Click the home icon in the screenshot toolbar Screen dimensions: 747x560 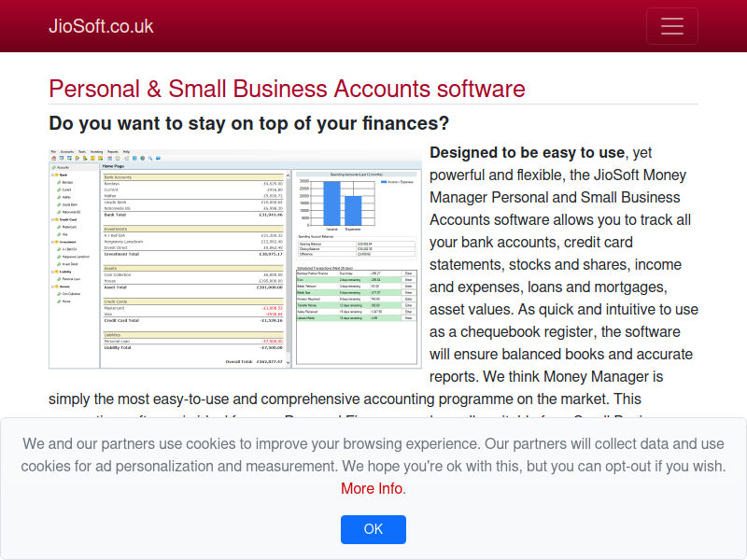(54, 158)
